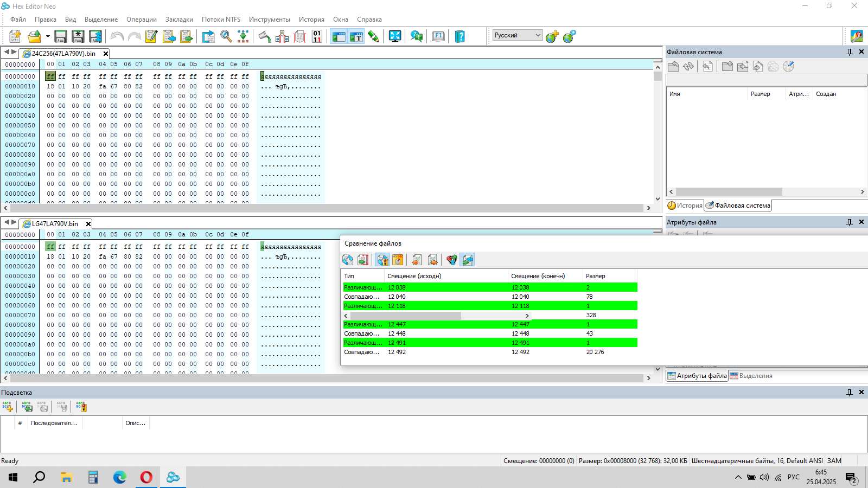Save the file with the floppy icon

tap(61, 36)
